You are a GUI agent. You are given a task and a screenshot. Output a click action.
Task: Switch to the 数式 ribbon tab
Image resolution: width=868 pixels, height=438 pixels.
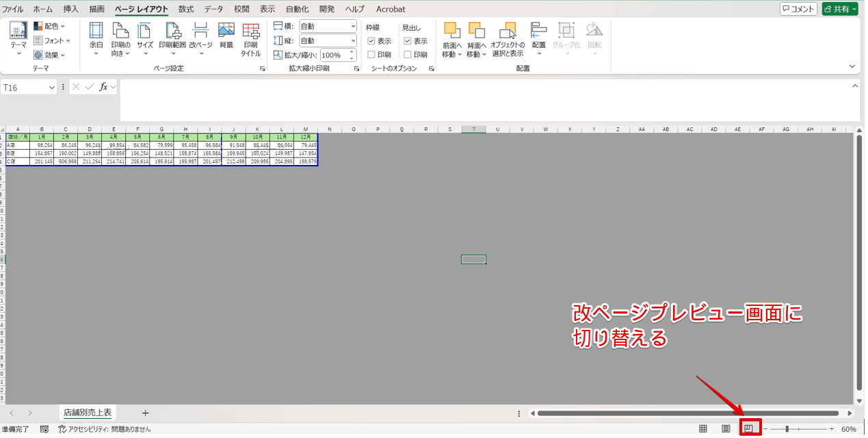pos(185,9)
